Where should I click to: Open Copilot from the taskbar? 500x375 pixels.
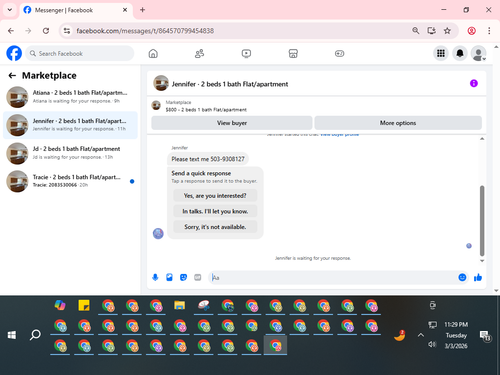point(60,305)
